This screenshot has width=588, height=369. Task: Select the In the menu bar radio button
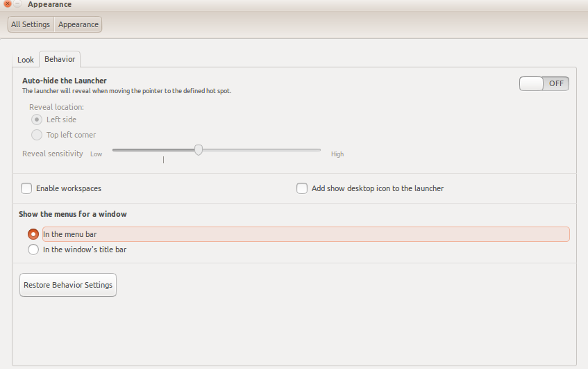(x=33, y=234)
